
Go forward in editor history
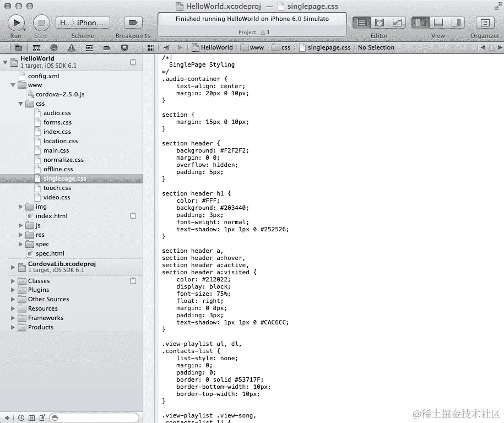pyautogui.click(x=180, y=47)
